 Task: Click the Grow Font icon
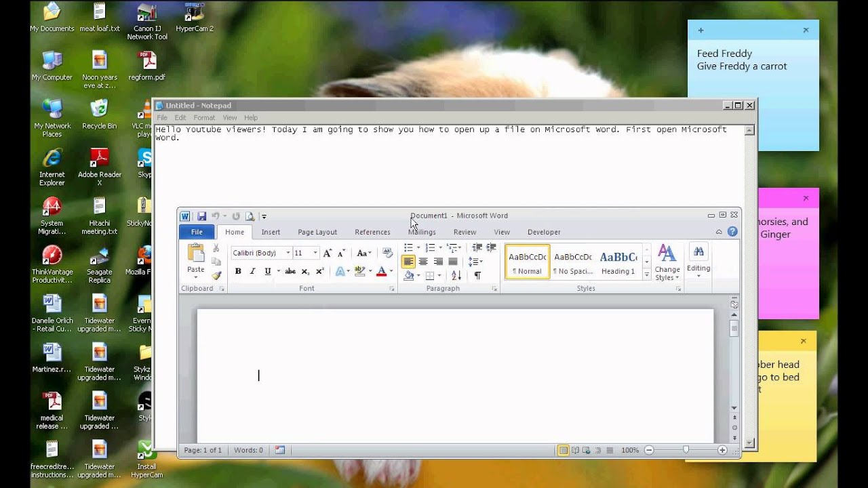coord(328,253)
